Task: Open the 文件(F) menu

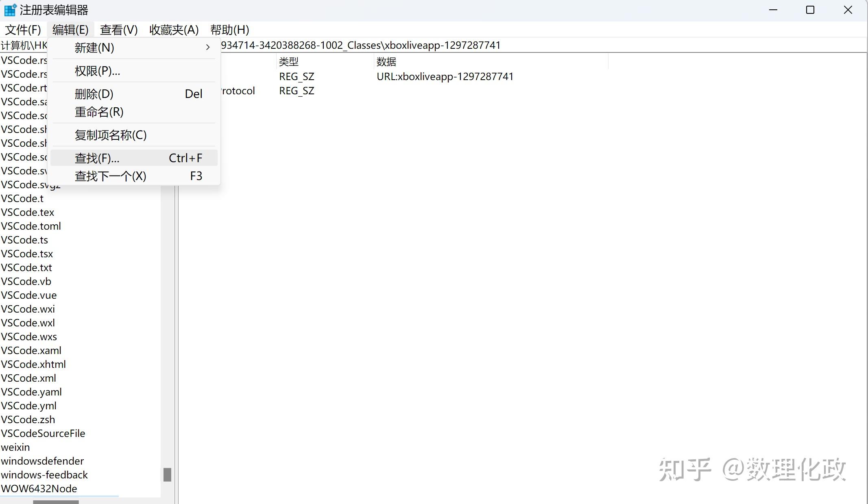Action: pos(23,30)
